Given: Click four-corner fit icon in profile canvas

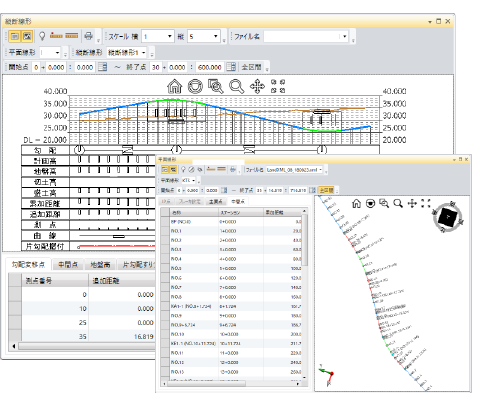Looking at the screenshot, I should click(278, 86).
